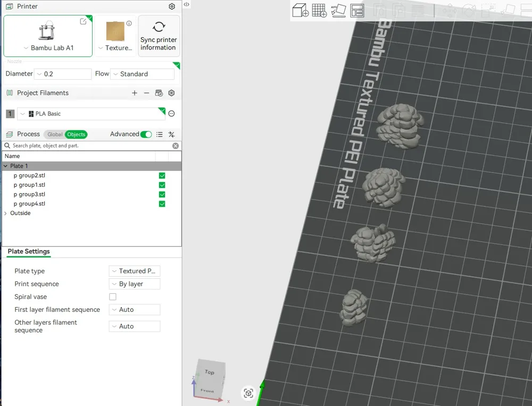Viewport: 532px width, 406px height.
Task: Expand the Outside tree node
Action: (6, 213)
